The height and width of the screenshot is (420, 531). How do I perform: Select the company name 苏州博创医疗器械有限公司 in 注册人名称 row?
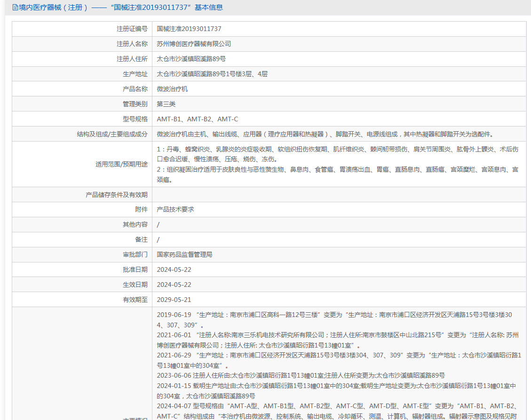(x=194, y=44)
